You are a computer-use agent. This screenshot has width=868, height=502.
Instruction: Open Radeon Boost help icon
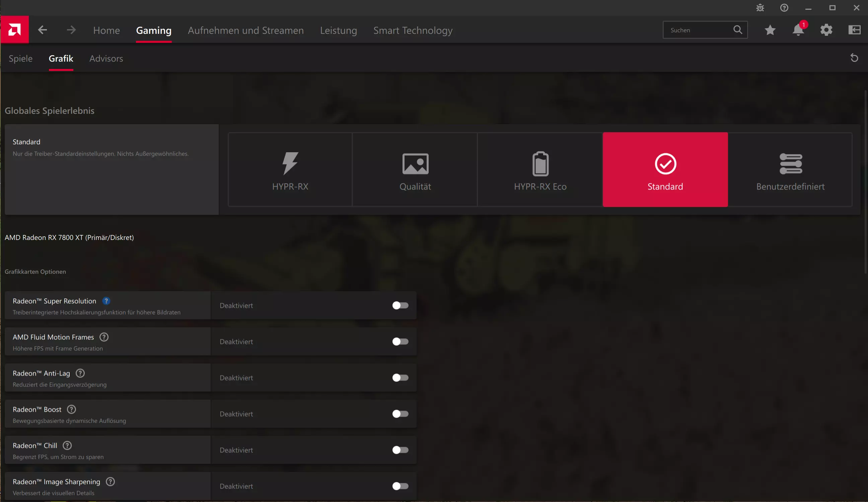tap(71, 409)
